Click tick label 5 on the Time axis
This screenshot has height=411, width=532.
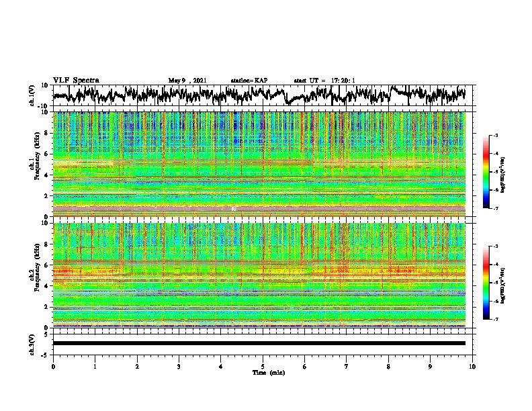263,367
